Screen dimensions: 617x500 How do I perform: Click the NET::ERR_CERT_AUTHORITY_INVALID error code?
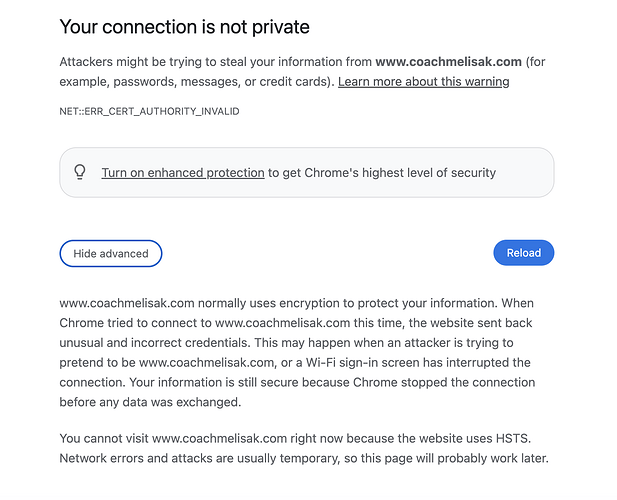pos(149,111)
